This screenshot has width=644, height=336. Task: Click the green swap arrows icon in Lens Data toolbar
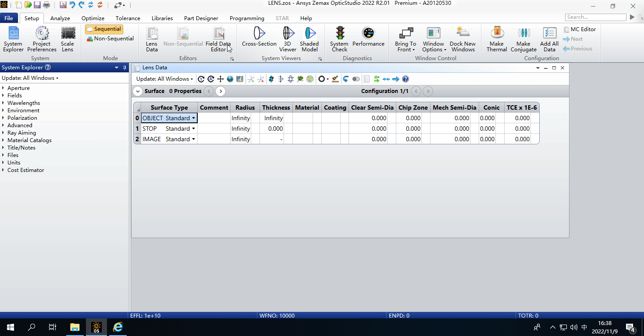[377, 79]
